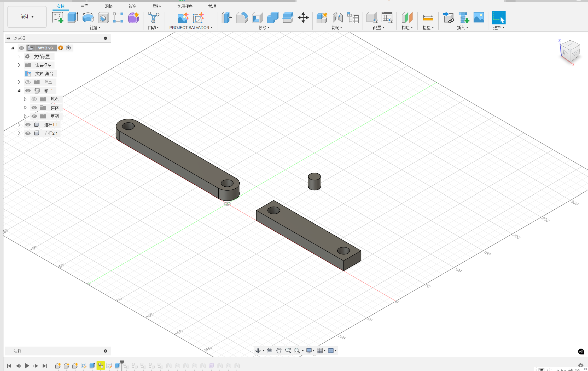Open the 修改 dropdown menu

pyautogui.click(x=264, y=28)
